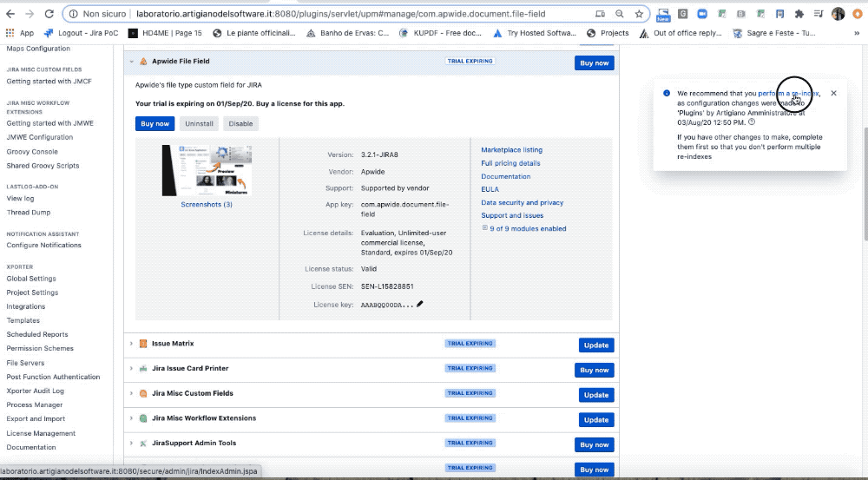Click the site info icon beside Non sicuro

(x=73, y=14)
